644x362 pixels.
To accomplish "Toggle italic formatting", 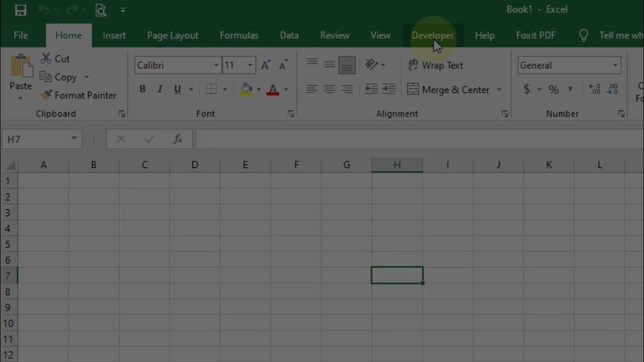I will [x=160, y=89].
